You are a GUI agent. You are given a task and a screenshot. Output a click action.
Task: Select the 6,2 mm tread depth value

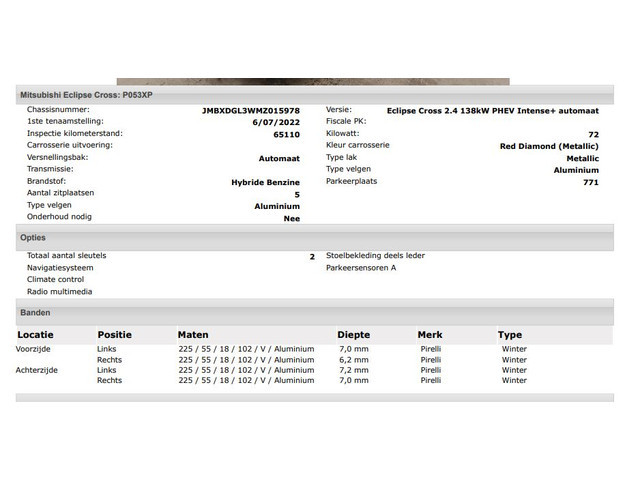tap(354, 359)
